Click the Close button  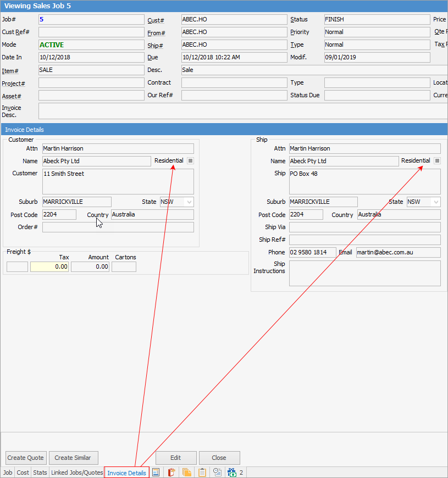point(219,458)
